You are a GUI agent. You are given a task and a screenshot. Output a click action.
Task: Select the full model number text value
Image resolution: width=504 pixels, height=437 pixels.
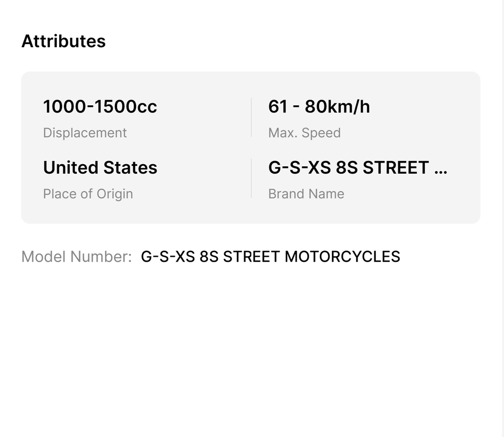point(270,257)
